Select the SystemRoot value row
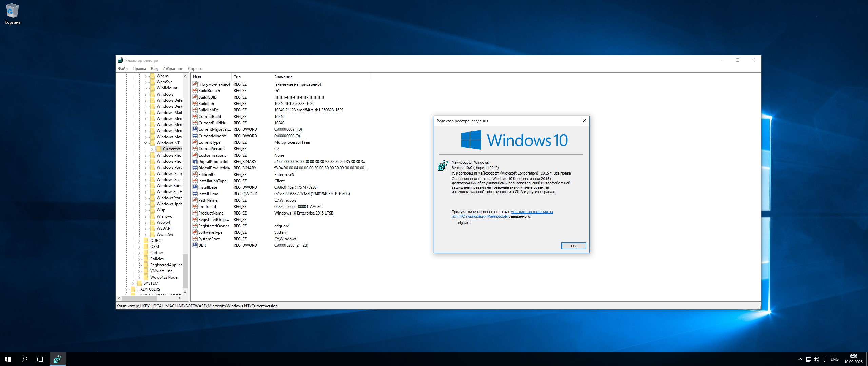Screen dimensions: 868x366 click(x=280, y=239)
